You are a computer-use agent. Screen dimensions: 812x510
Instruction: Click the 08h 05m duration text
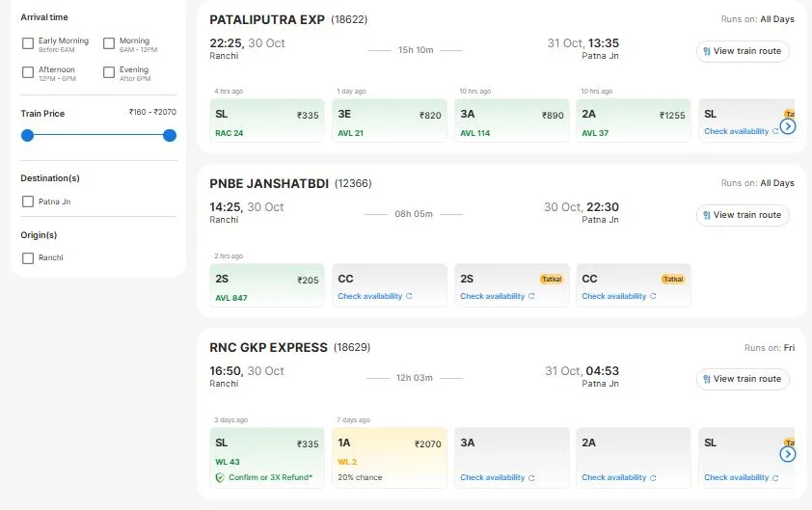[414, 214]
